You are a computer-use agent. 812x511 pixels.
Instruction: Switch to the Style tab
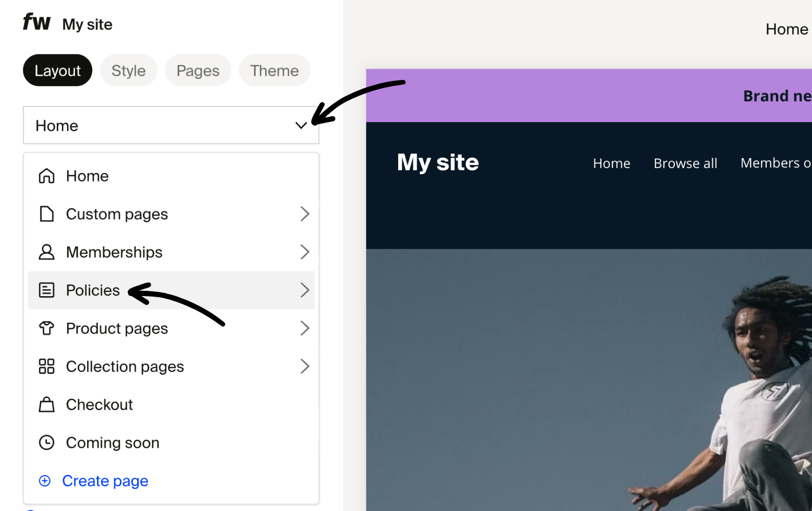128,70
